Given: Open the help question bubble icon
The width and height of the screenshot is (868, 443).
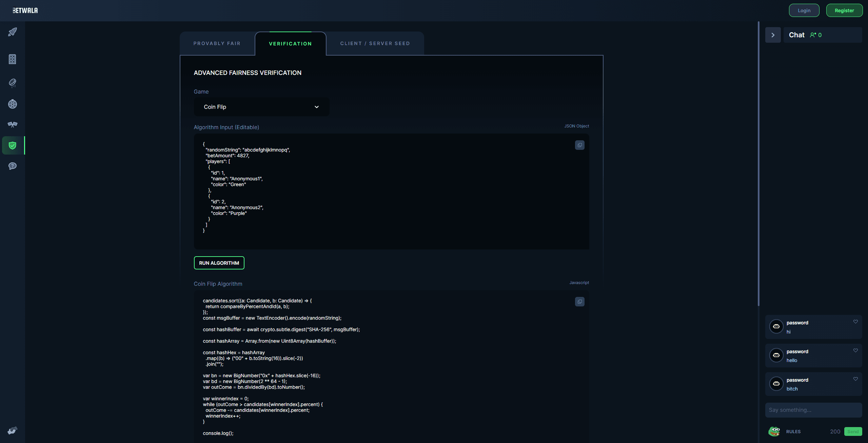Looking at the screenshot, I should (x=13, y=166).
